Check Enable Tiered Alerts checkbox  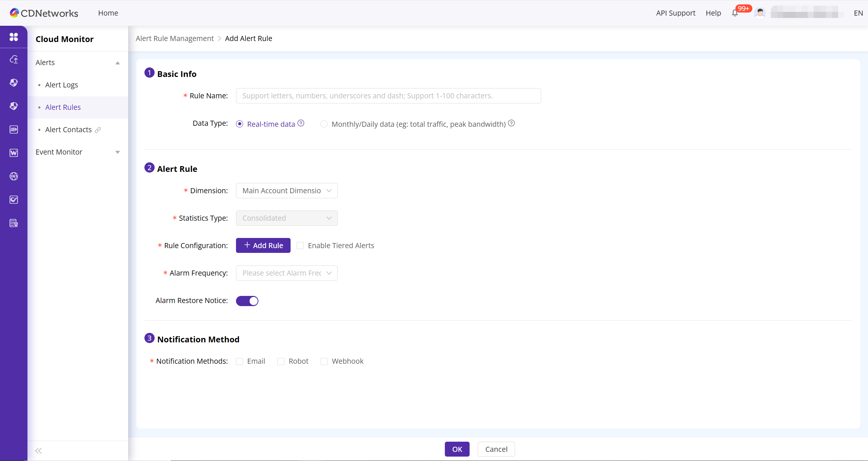(x=300, y=245)
